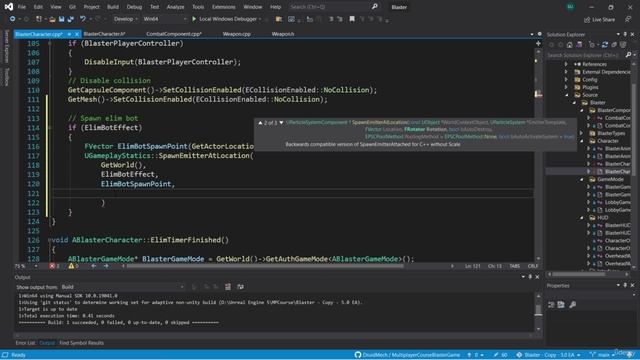Click the editor horizontal scrollbar
Image resolution: width=640 pixels, height=360 pixels.
click(x=265, y=266)
